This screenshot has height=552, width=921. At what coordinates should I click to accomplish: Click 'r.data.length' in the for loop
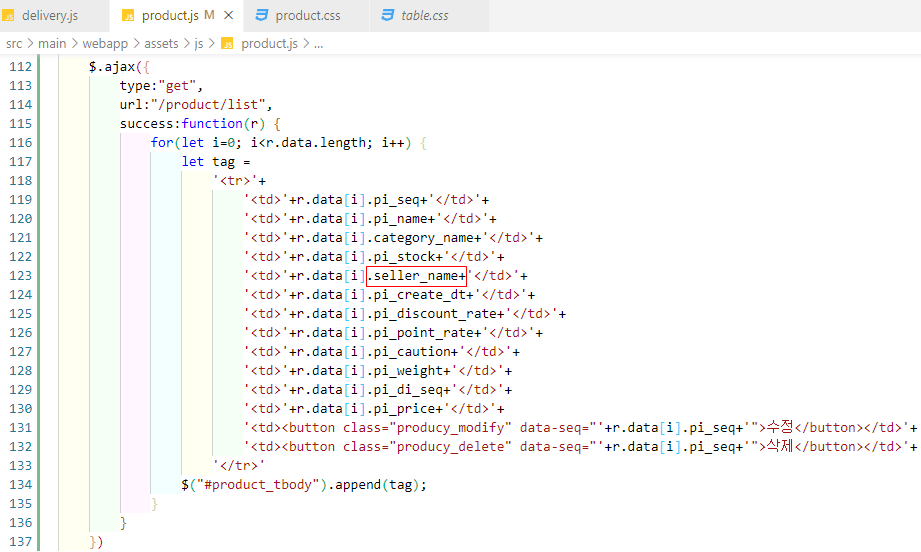click(315, 143)
